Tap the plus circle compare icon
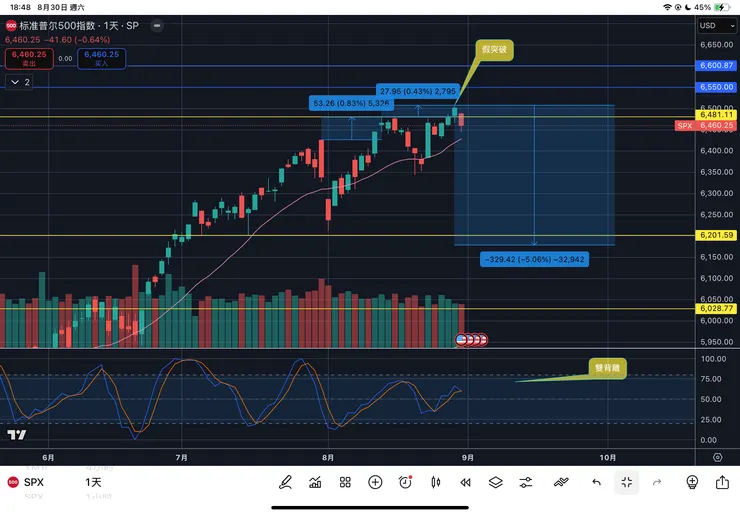The width and height of the screenshot is (740, 514). 375,482
